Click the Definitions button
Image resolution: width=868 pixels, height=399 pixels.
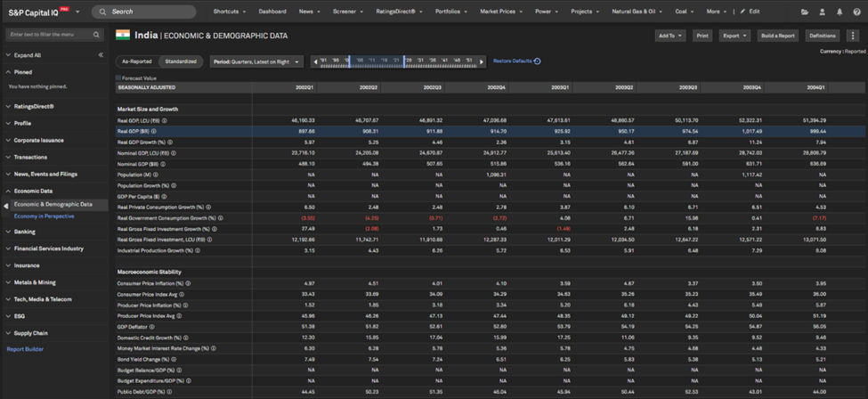822,36
